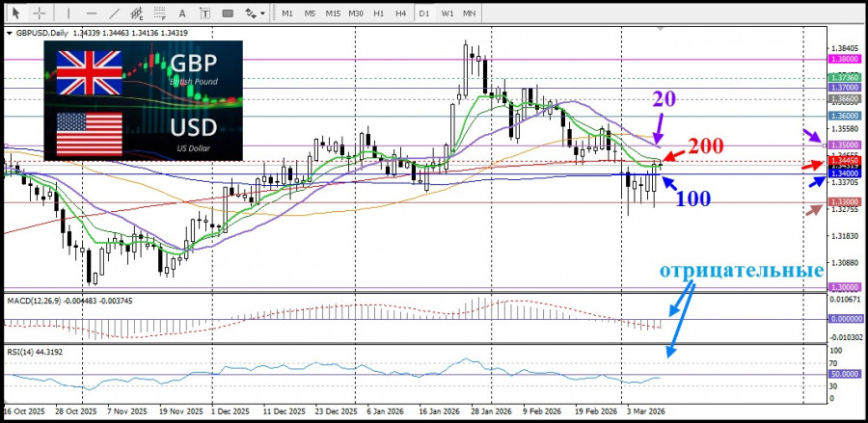
Task: Click the MN monthly timeframe button
Action: tap(470, 13)
